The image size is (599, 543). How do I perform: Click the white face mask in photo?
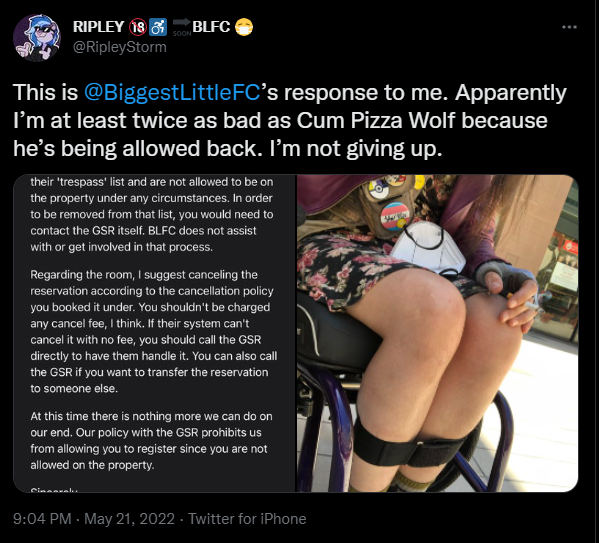[x=427, y=247]
